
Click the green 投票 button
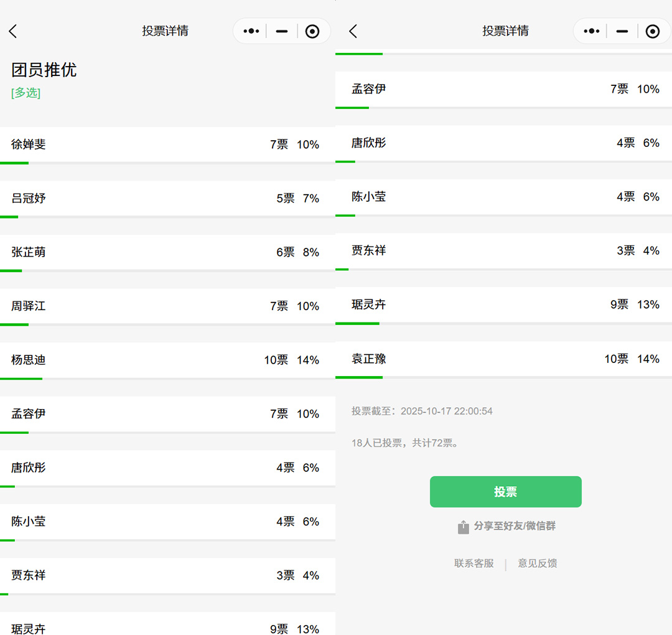(x=505, y=492)
